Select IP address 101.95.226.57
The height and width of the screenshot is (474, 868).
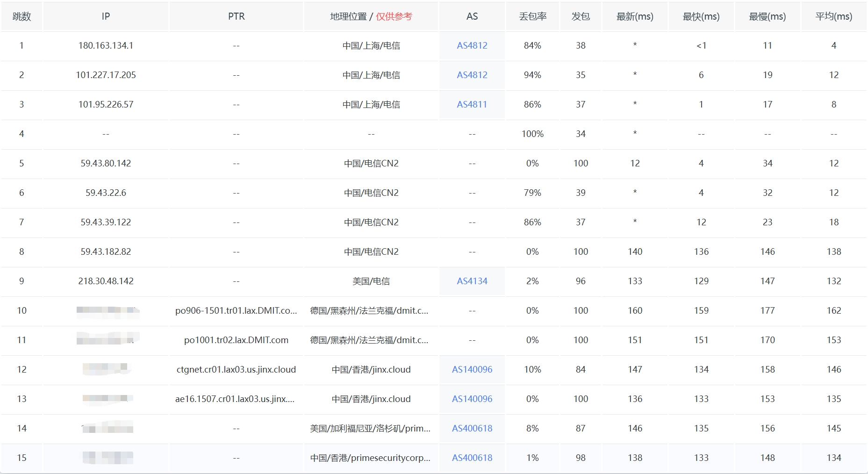click(106, 104)
